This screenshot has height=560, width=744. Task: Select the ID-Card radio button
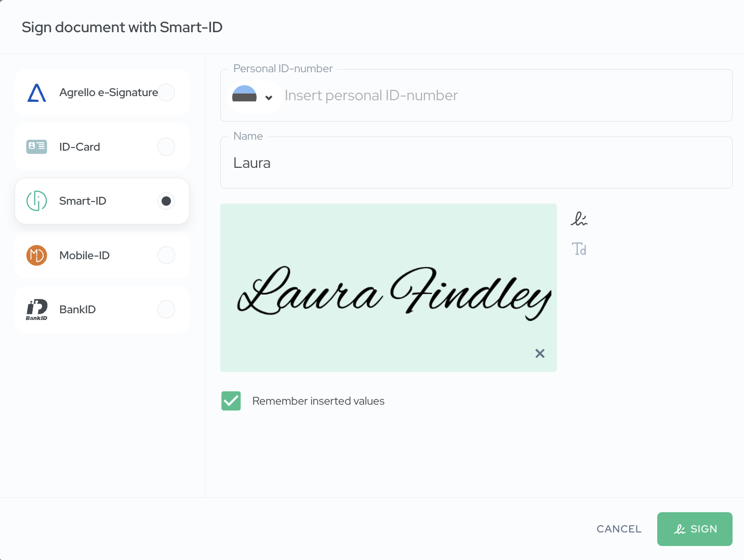pos(166,147)
